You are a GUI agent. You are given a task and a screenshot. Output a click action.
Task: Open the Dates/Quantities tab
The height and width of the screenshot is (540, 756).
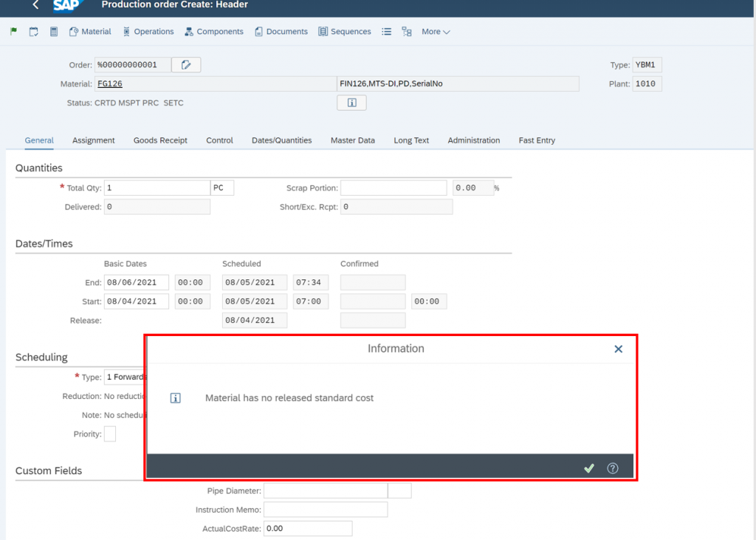[281, 140]
